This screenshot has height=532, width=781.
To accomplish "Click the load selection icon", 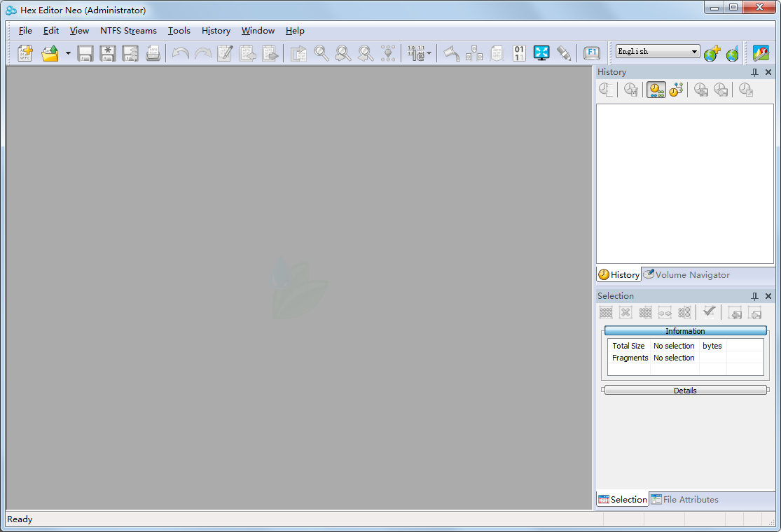I will (x=735, y=312).
